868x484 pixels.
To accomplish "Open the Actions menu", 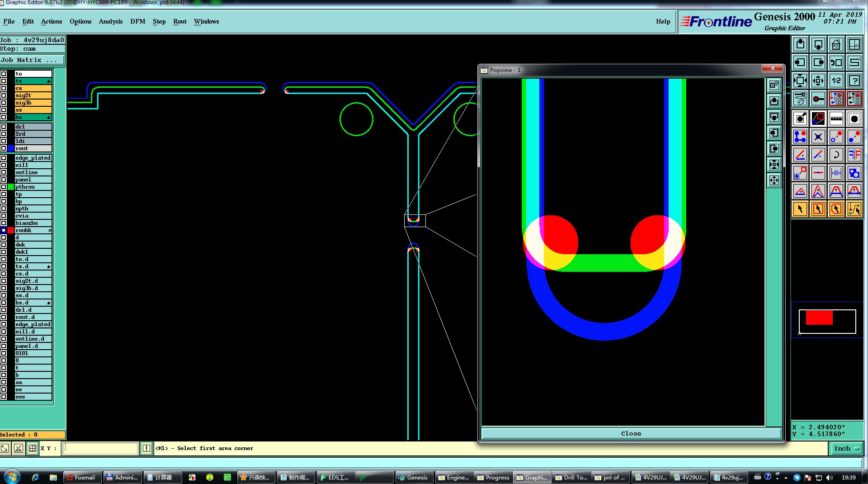I will pyautogui.click(x=52, y=21).
